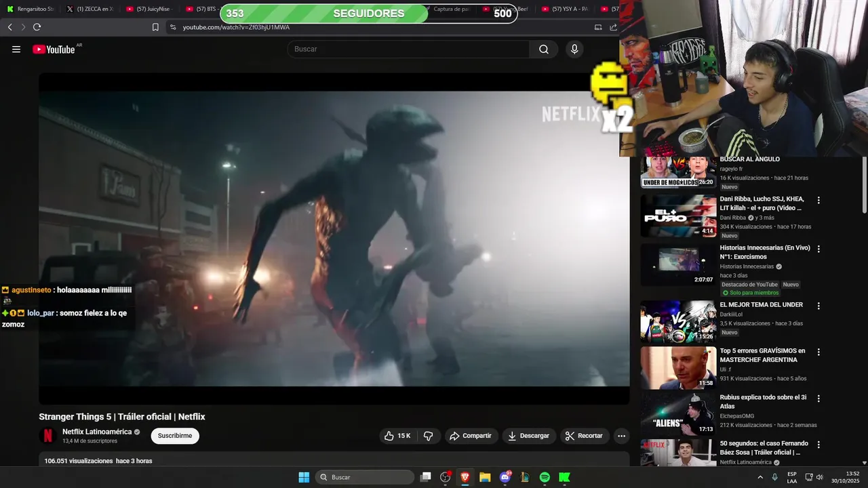
Task: Open options menu for Top 5 errores MASTERCHEF video
Action: tap(818, 352)
